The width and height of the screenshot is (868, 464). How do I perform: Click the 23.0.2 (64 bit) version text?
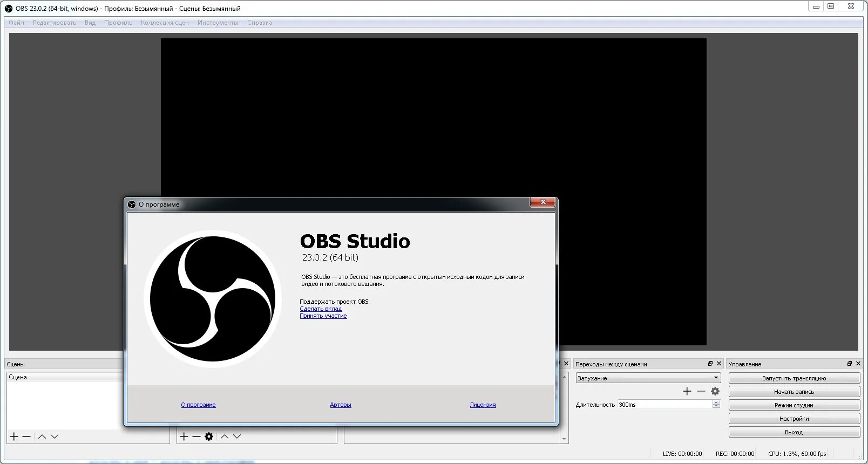click(x=330, y=257)
